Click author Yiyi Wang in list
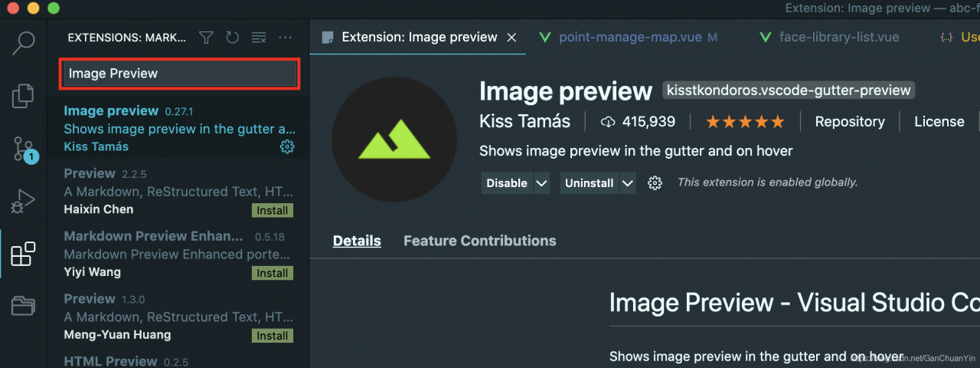980x368 pixels. (x=92, y=272)
